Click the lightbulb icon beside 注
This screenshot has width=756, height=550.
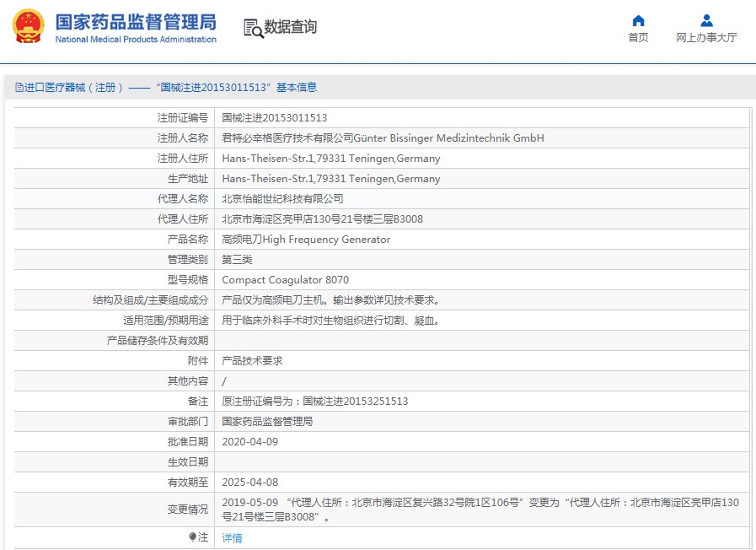(x=192, y=537)
